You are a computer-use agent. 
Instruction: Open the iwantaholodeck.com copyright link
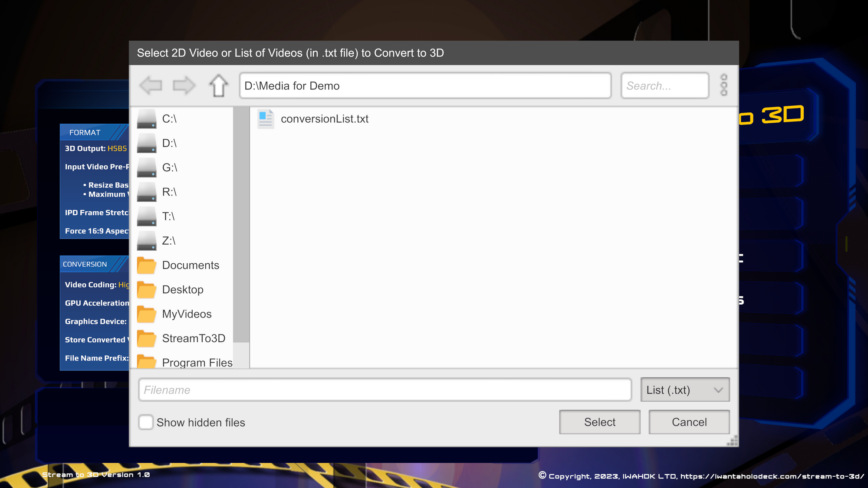point(772,476)
